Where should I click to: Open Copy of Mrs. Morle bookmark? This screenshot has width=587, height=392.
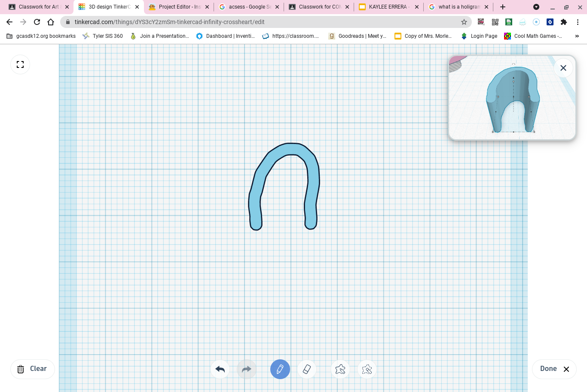423,36
